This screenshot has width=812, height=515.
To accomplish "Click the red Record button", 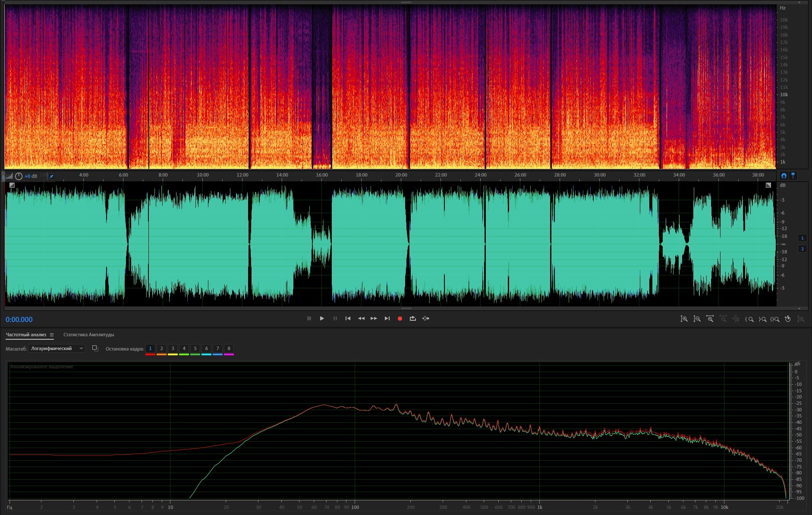I will pyautogui.click(x=400, y=319).
